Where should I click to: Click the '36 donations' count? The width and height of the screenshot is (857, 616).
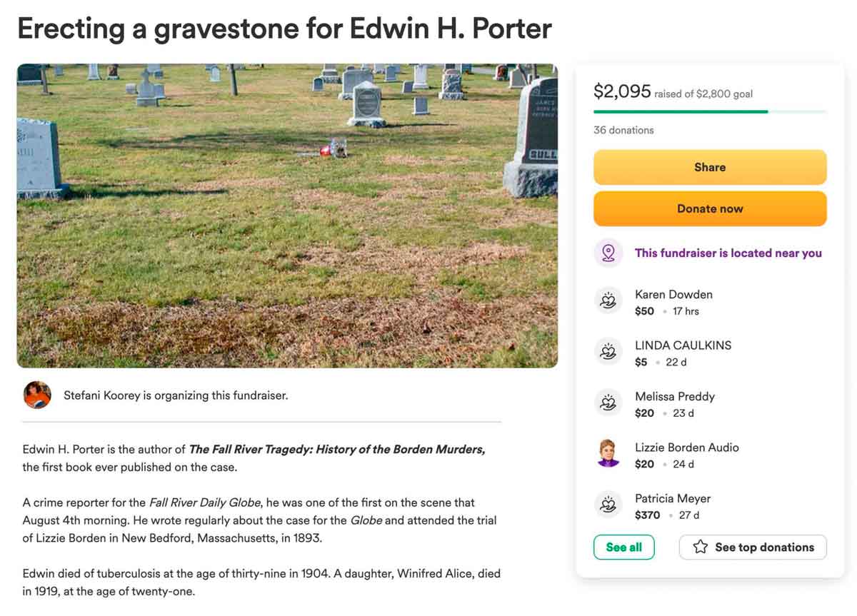click(x=623, y=130)
